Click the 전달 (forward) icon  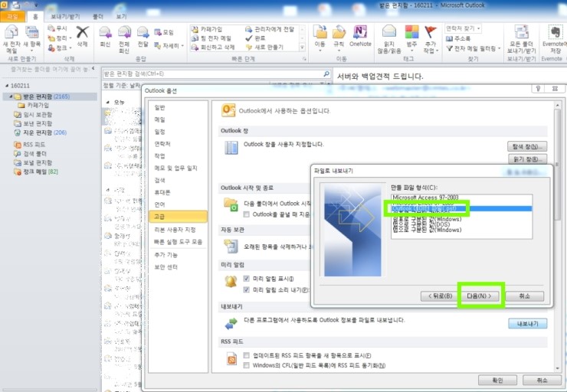(143, 32)
